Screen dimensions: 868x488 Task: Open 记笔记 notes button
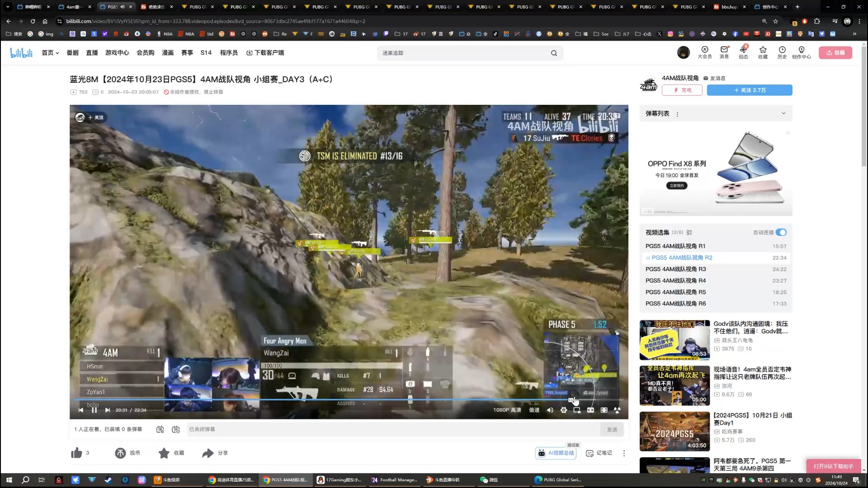[599, 453]
